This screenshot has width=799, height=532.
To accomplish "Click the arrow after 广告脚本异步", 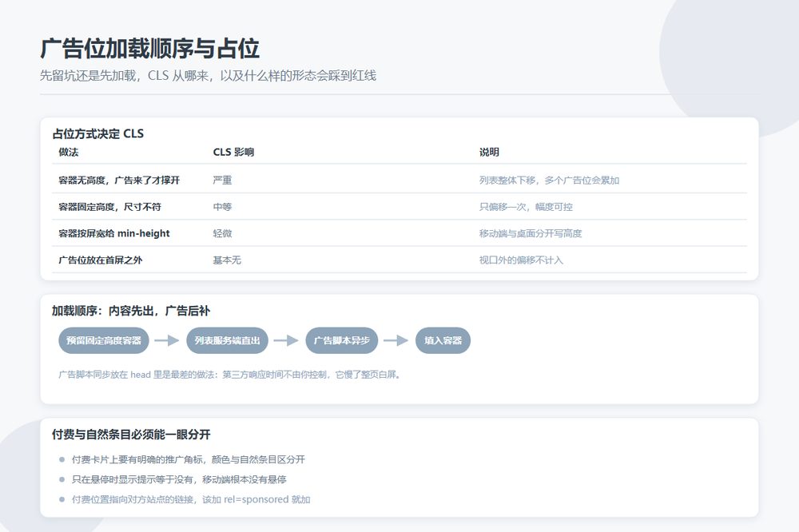I will 396,340.
